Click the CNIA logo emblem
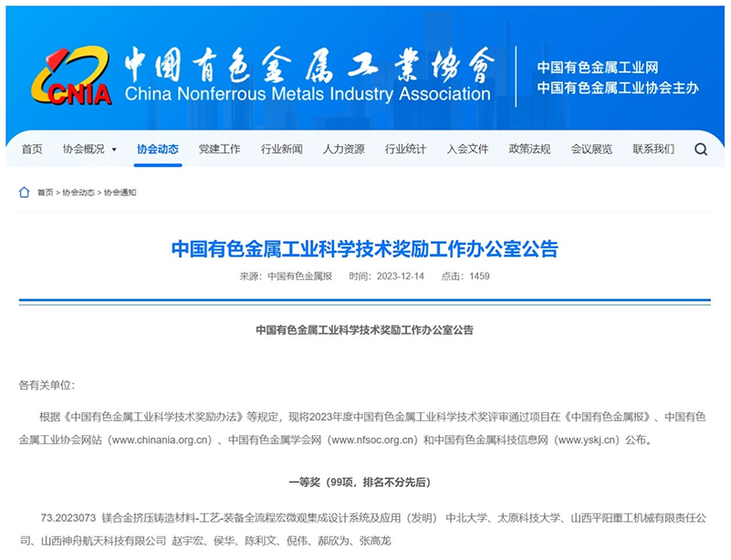 click(x=71, y=76)
